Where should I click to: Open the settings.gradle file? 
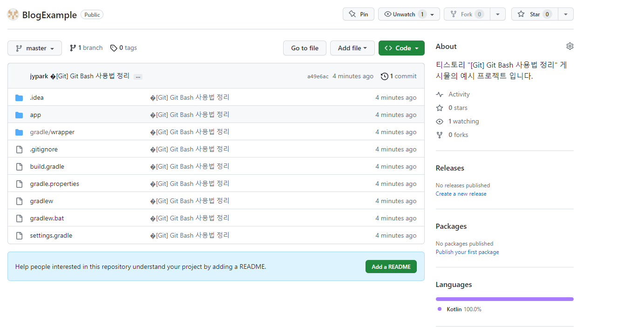(x=51, y=236)
